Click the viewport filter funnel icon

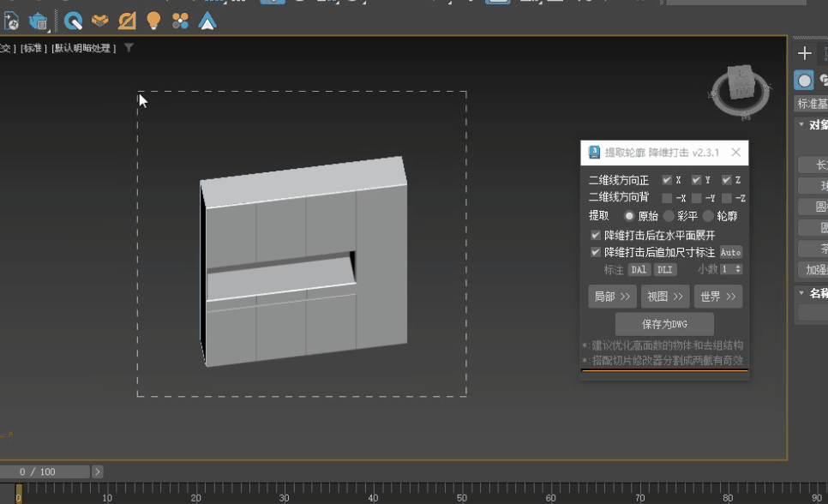tap(129, 47)
